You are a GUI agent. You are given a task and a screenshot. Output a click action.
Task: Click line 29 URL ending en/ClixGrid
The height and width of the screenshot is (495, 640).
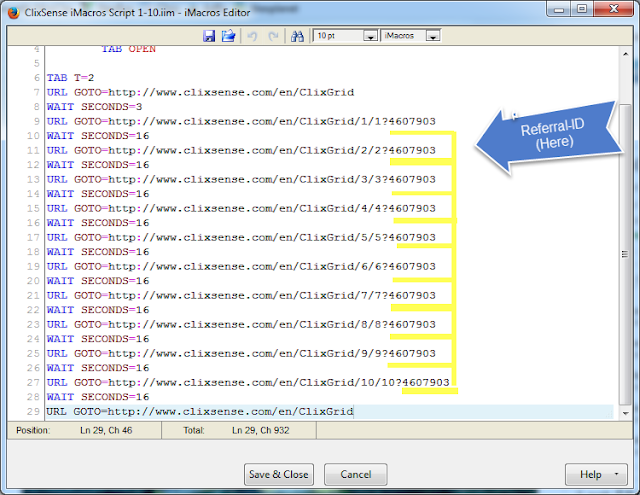(x=200, y=411)
